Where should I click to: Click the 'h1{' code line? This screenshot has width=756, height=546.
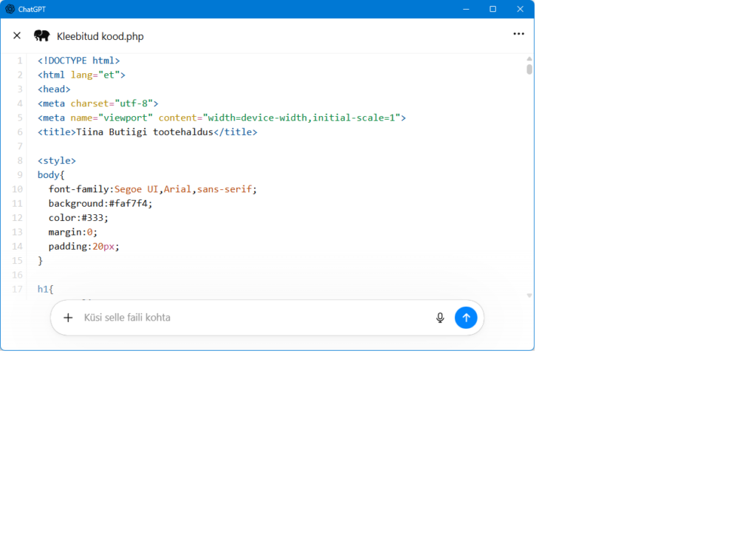46,290
